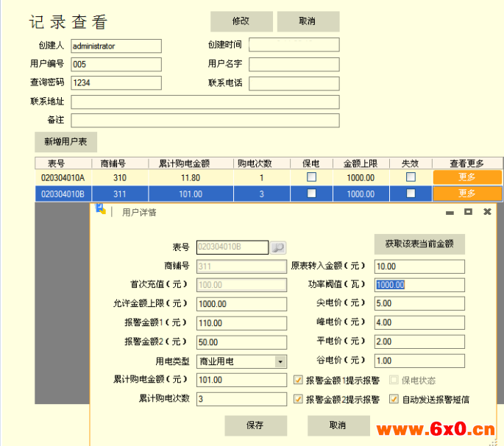This screenshot has height=446, width=504.
Task: Click the 平电价 field showing 2.00
Action: click(419, 341)
